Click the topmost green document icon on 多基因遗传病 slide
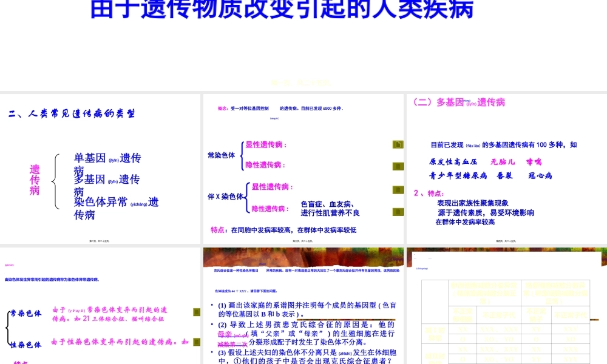 [398, 144]
